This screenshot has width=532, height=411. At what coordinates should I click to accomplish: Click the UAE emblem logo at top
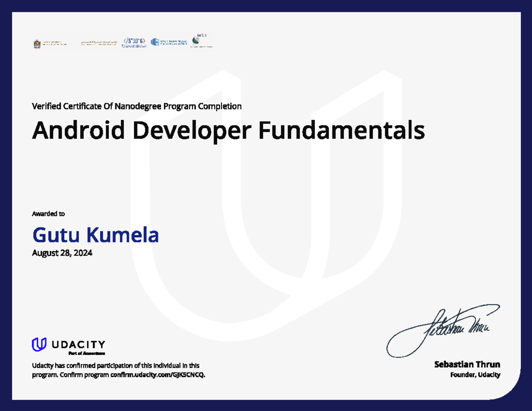37,44
